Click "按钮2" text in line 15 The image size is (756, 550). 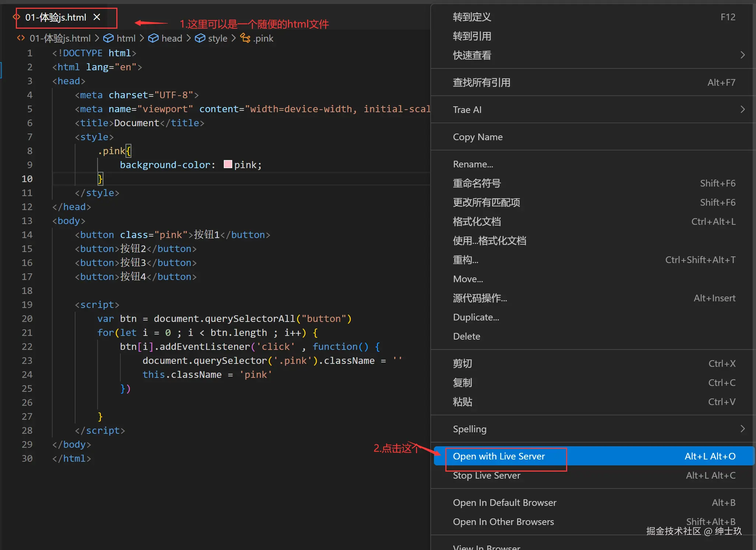coord(133,249)
